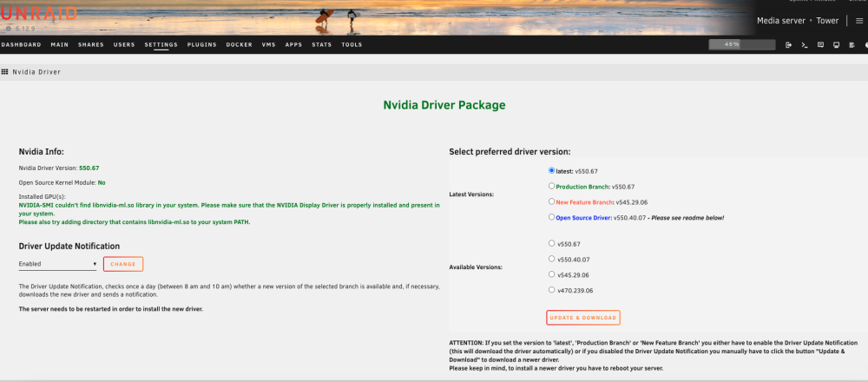The height and width of the screenshot is (382, 868).
Task: Choose available version v545.29.06 radio button
Action: pos(551,274)
